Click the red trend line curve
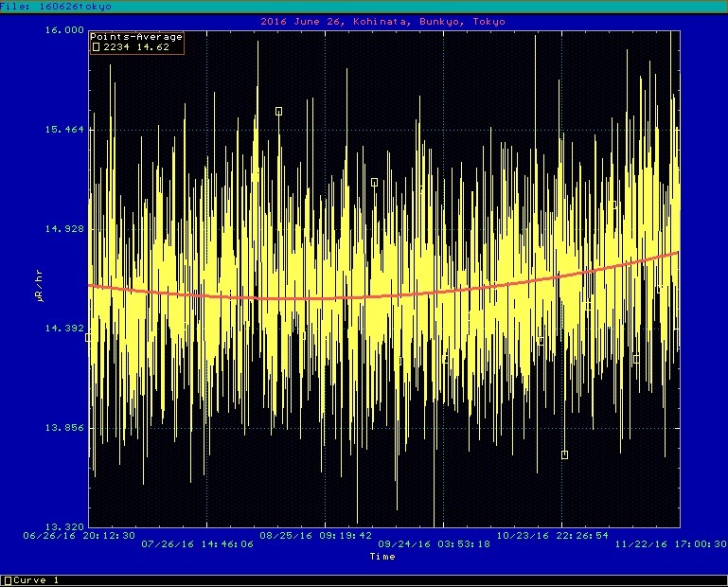Image resolution: width=728 pixels, height=587 pixels. point(379,295)
